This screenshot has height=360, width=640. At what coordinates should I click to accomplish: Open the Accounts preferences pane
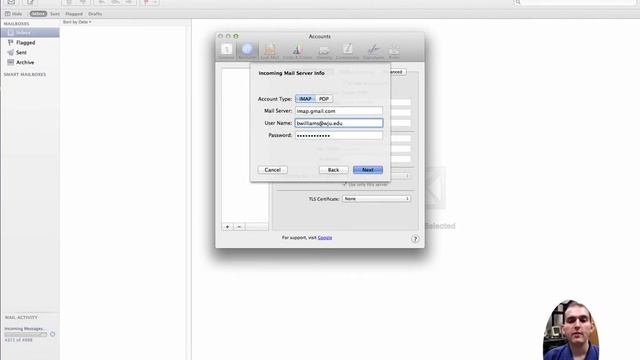pos(247,51)
